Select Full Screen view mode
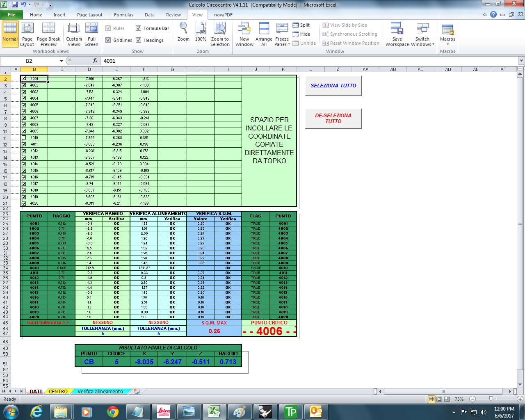Viewport: 525px width, 420px height. 91,34
